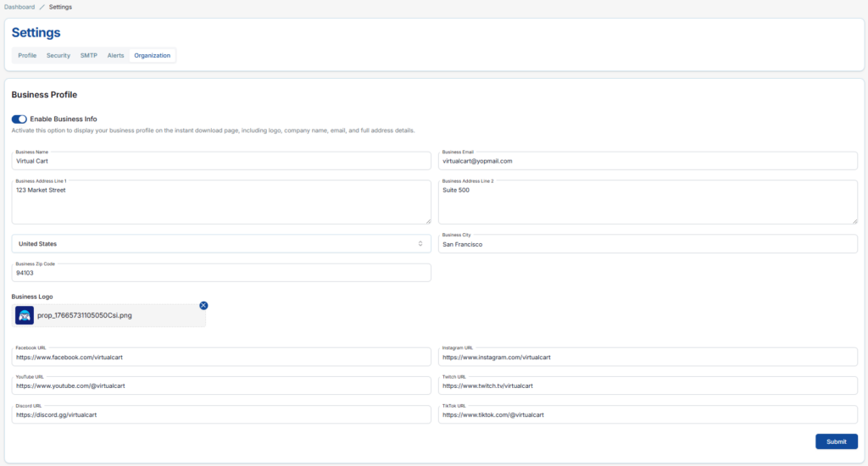Focus the Business Email field

click(648, 160)
